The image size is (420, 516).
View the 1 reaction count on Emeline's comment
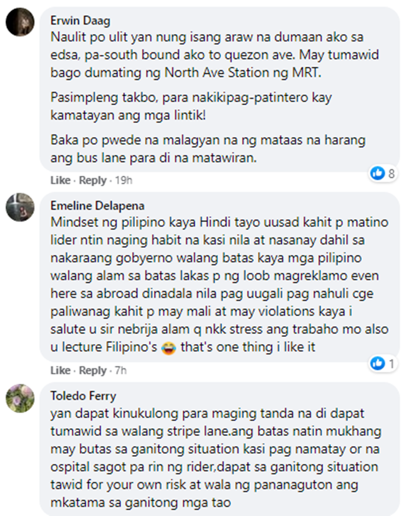click(x=391, y=364)
